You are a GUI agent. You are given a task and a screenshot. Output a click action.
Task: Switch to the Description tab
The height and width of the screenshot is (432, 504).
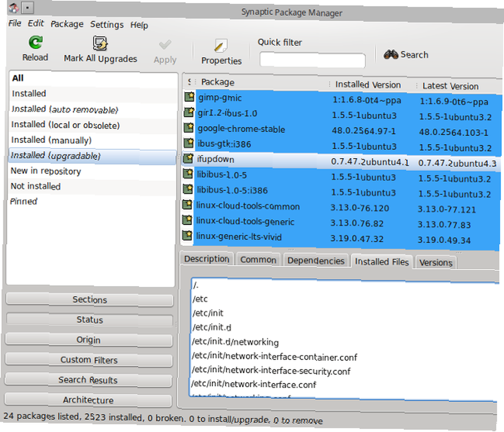coord(207,259)
